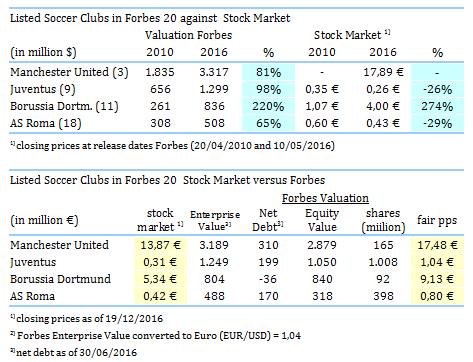This screenshot has width=473, height=362.
Task: Click Manchester United (3) row label
Action: [69, 72]
